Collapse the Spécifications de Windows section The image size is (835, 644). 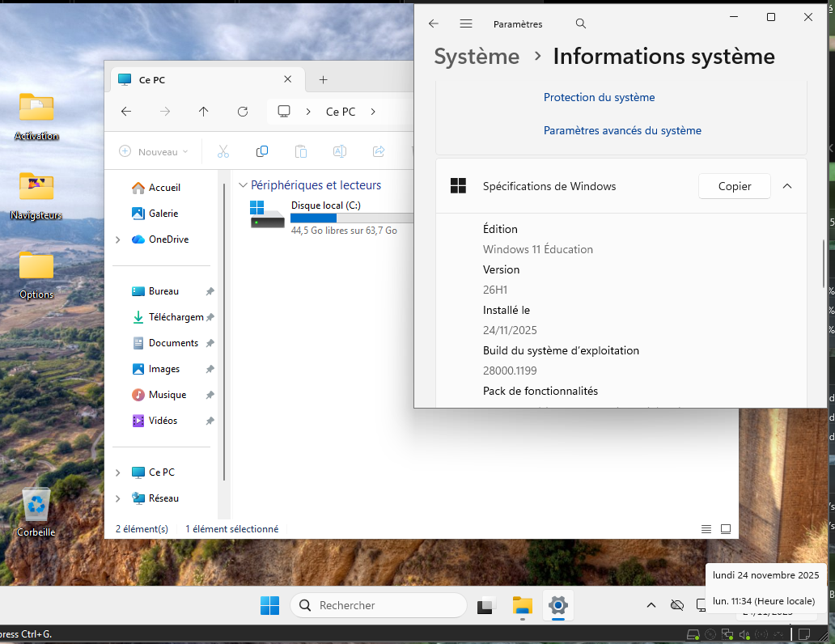(787, 186)
